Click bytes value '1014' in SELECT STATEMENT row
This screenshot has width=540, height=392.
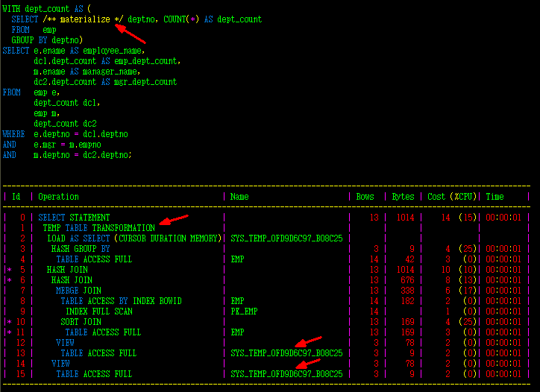click(x=405, y=218)
